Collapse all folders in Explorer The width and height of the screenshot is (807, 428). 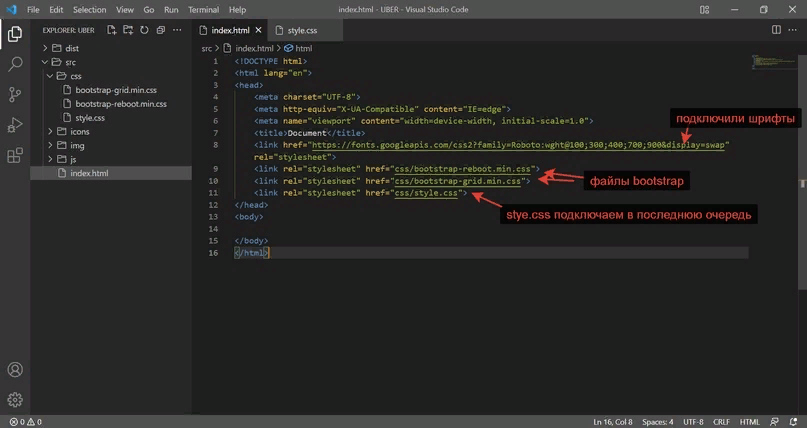[161, 30]
